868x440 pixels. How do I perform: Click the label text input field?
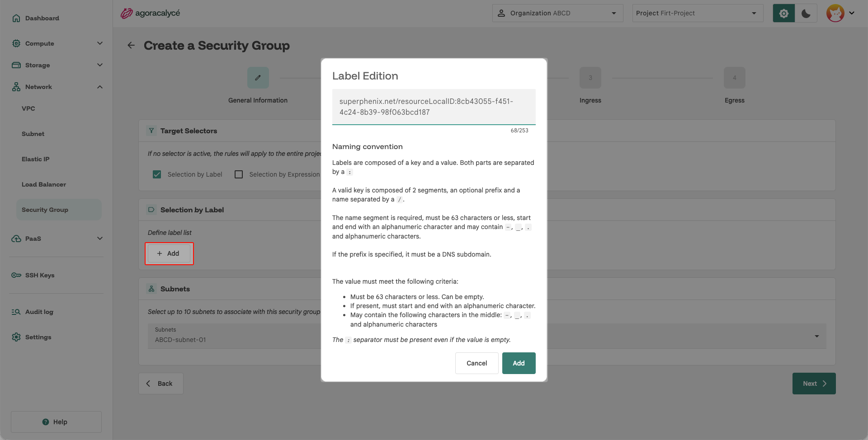click(x=434, y=107)
